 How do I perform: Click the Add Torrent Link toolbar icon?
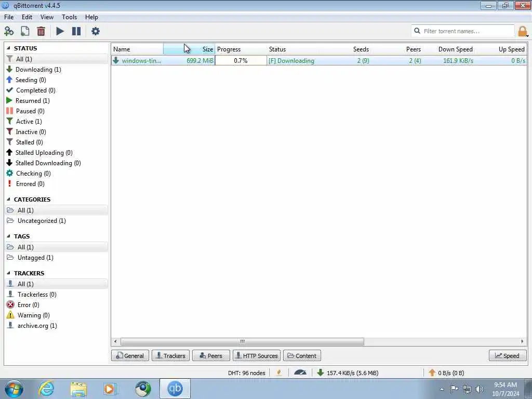(x=9, y=31)
